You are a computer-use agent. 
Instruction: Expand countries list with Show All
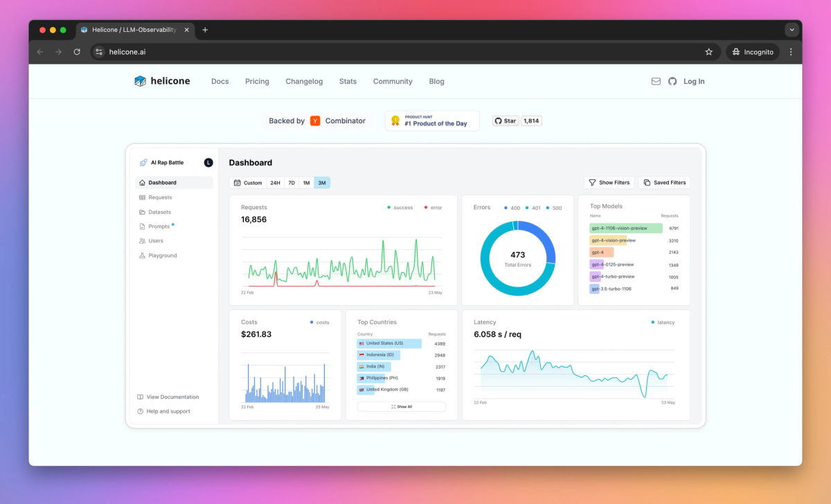[x=402, y=406]
